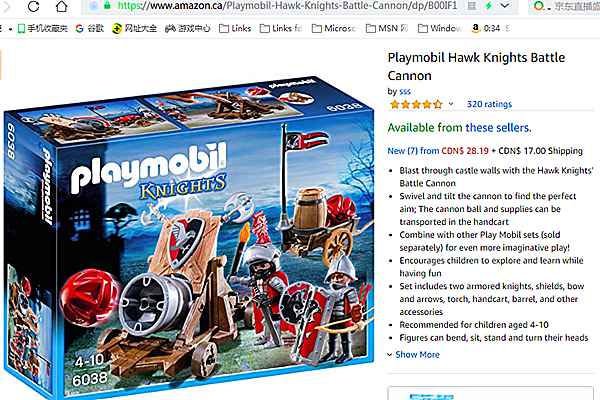This screenshot has width=600, height=400.
Task: Expand the Show More product details
Action: pyautogui.click(x=413, y=355)
